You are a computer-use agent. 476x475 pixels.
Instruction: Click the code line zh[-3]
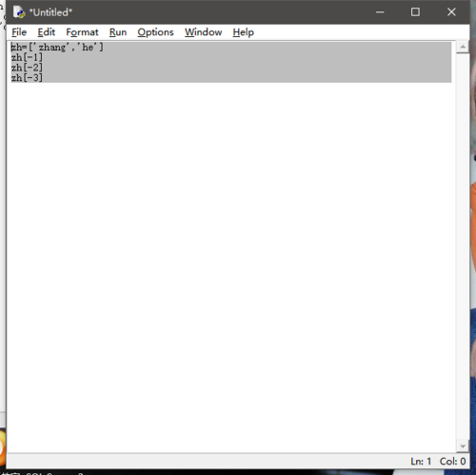(x=27, y=78)
